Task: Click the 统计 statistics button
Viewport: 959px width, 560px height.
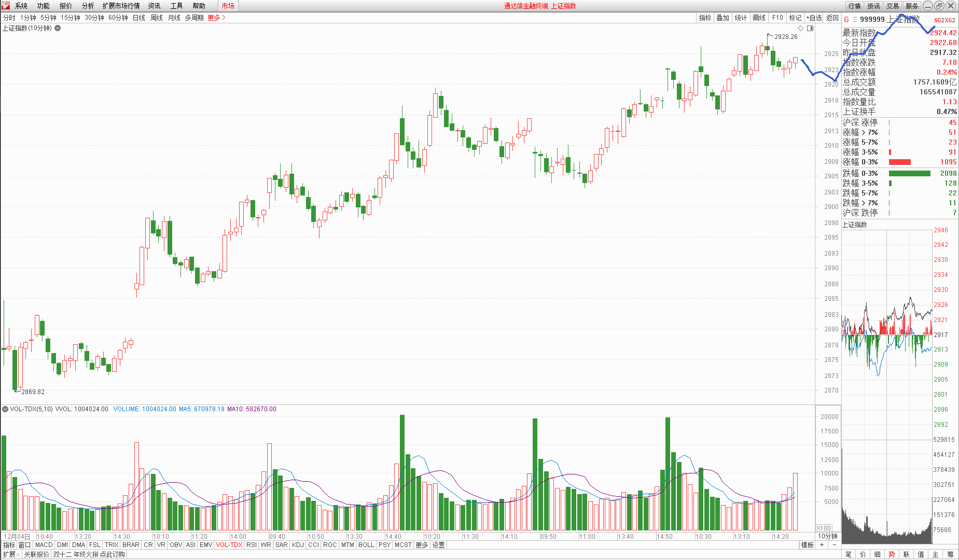Action: [x=741, y=18]
